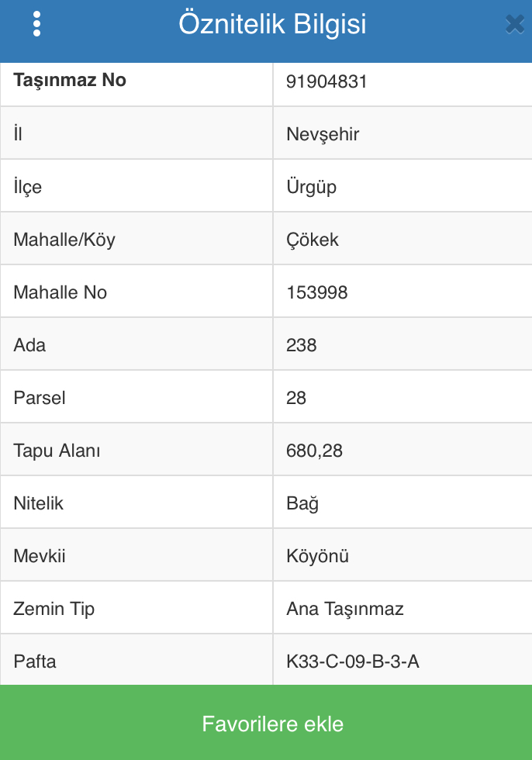Click the Taşınmaz No row label

coord(70,81)
